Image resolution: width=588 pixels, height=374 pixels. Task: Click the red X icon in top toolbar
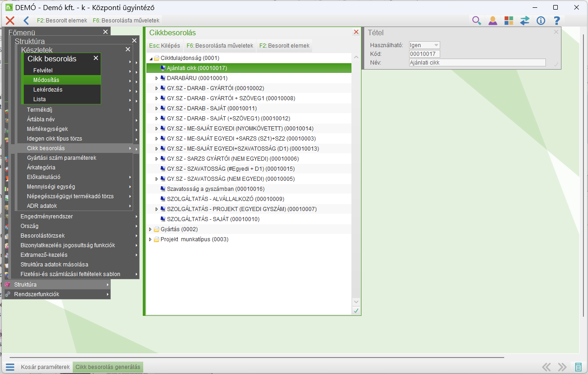10,21
